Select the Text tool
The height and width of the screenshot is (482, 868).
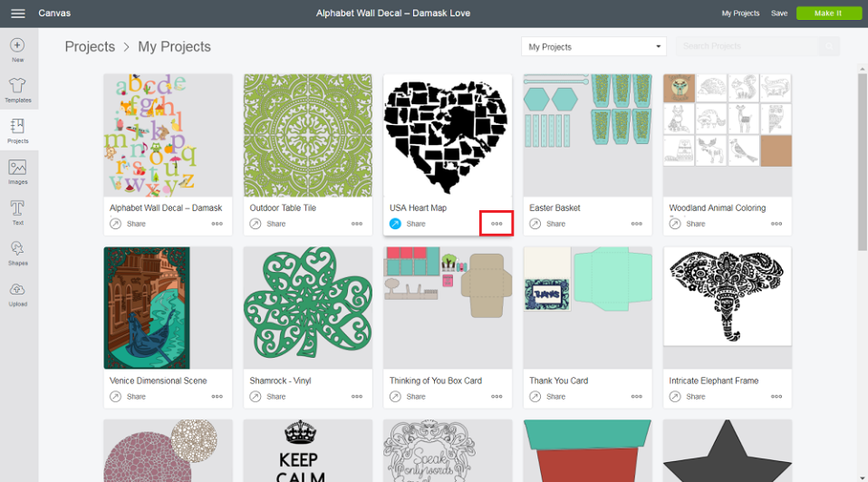[18, 213]
